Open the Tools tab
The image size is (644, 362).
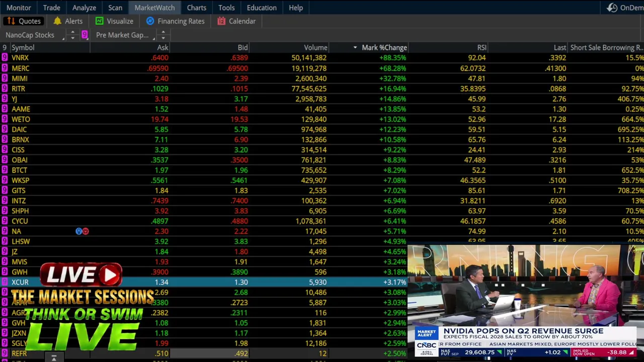226,8
